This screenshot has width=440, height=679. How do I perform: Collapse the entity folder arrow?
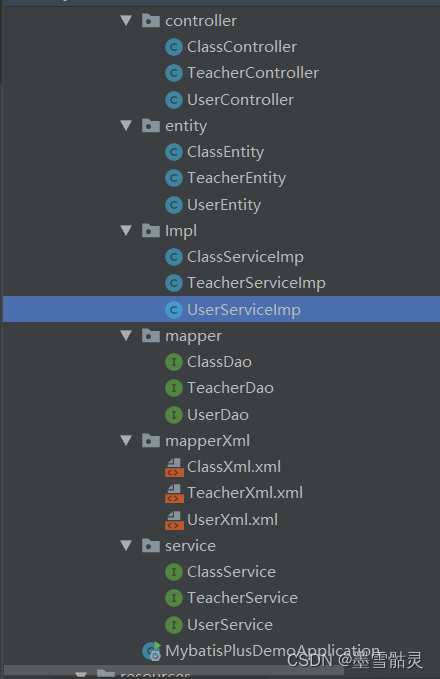coord(126,126)
